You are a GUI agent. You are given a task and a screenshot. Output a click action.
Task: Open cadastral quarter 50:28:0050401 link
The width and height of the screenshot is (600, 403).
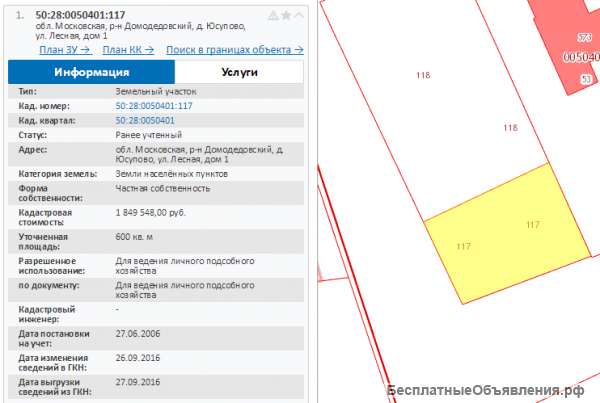point(145,120)
